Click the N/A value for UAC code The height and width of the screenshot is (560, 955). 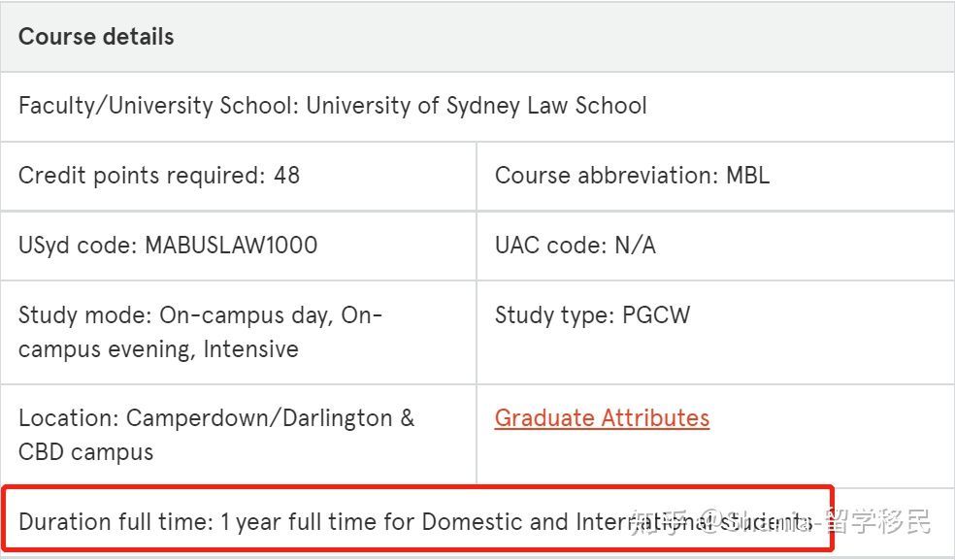click(x=636, y=246)
